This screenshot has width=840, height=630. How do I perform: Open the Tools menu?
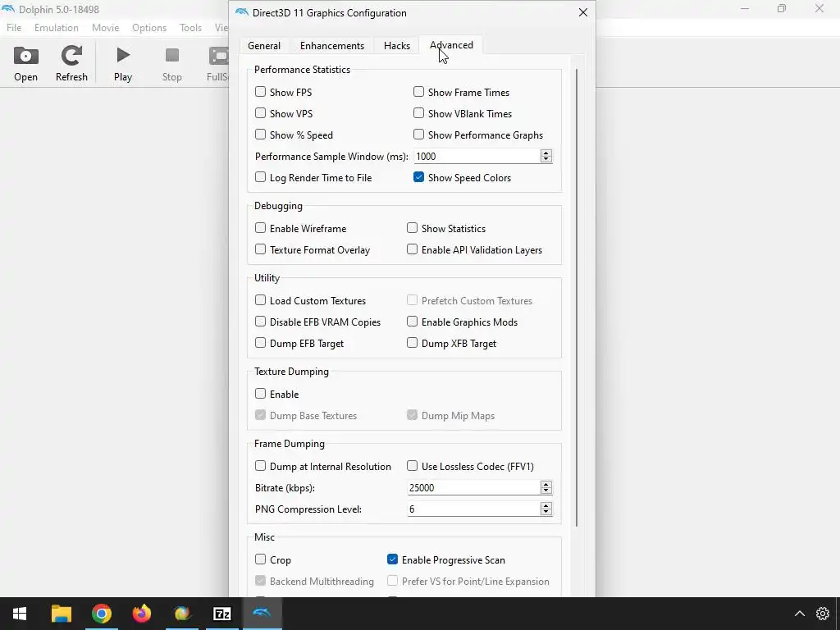pos(190,27)
